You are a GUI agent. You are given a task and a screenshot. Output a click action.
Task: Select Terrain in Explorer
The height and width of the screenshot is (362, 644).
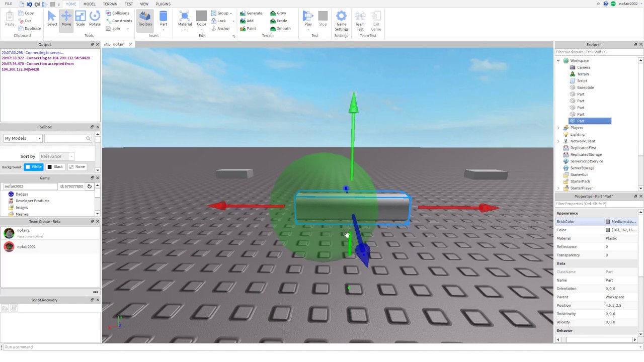point(583,74)
